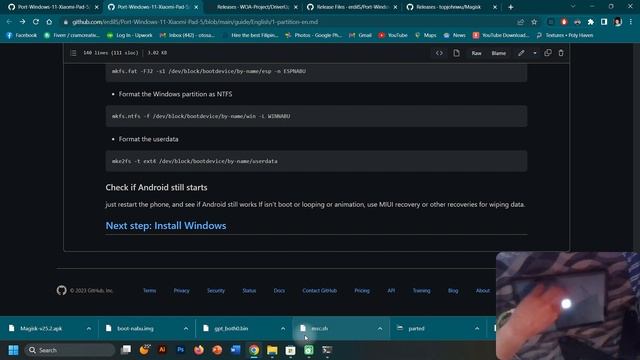This screenshot has height=360, width=640.
Task: Open Textures Poly Haven bookmark
Action: click(565, 36)
